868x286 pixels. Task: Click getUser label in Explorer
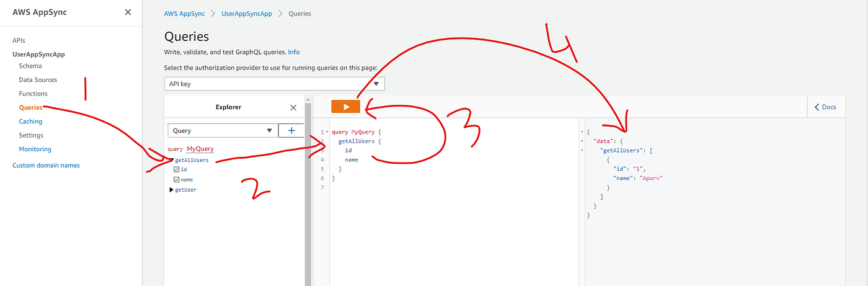pos(185,190)
